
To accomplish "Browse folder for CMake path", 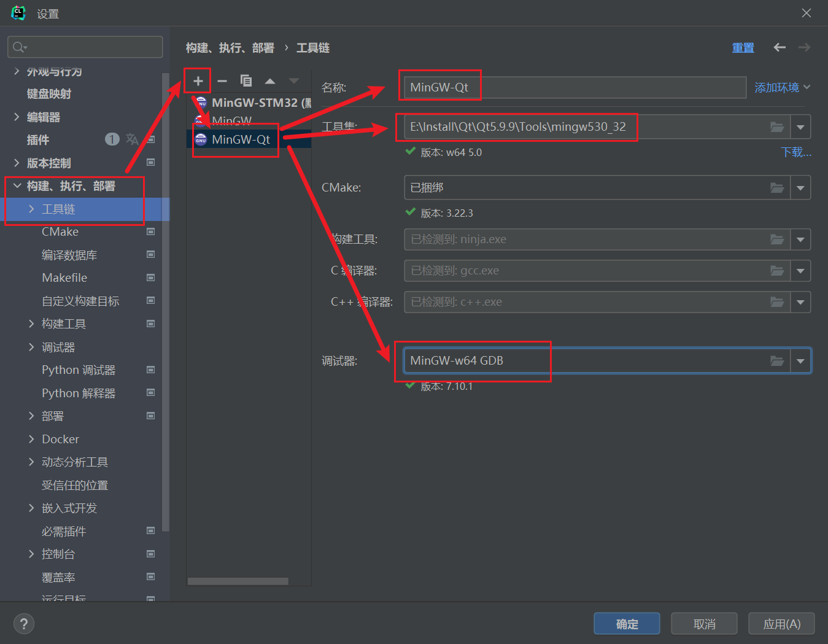I will pos(777,188).
